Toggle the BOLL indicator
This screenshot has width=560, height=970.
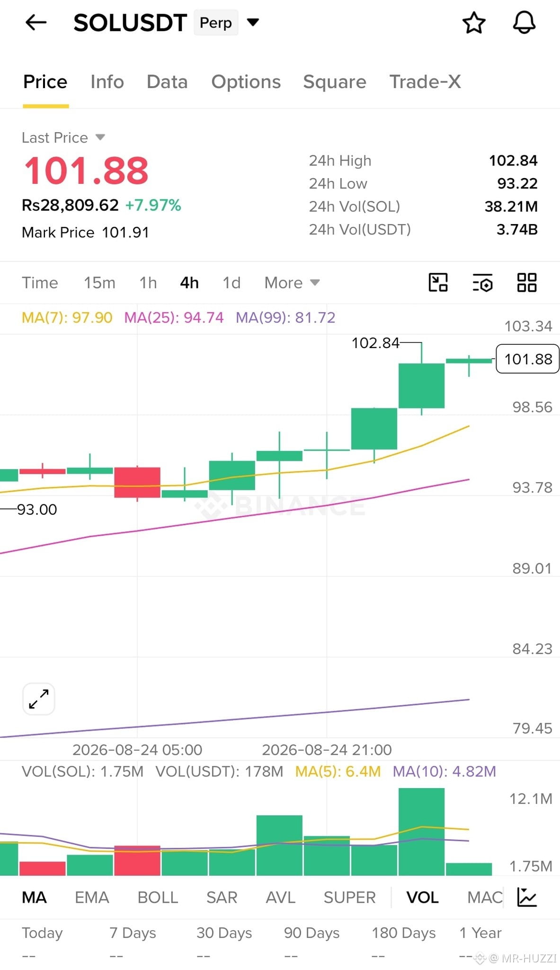tap(158, 898)
